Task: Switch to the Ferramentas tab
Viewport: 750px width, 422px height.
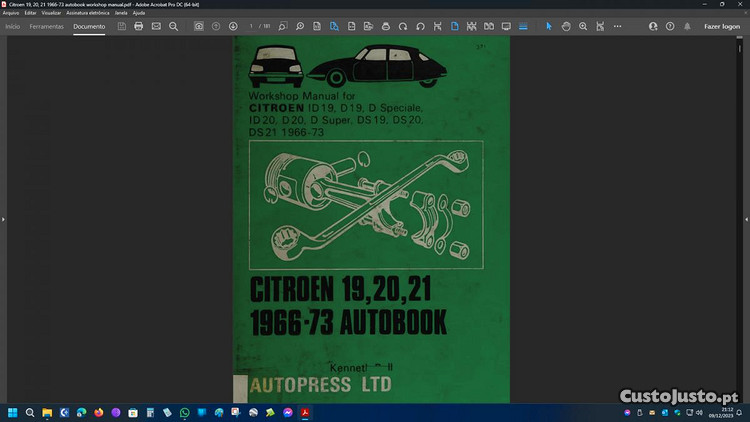Action: (46, 26)
